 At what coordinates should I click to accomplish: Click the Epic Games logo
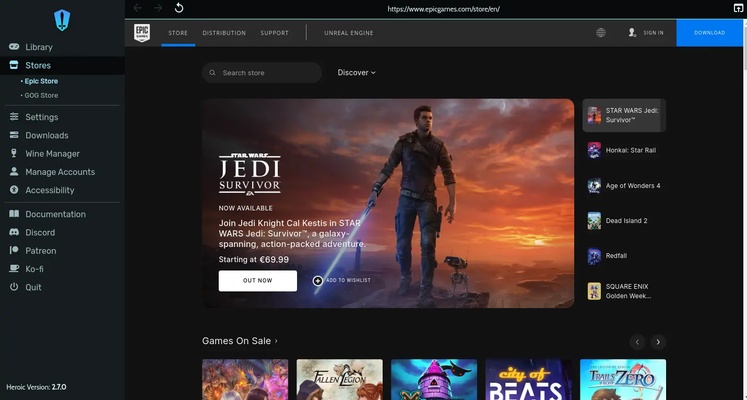(142, 33)
